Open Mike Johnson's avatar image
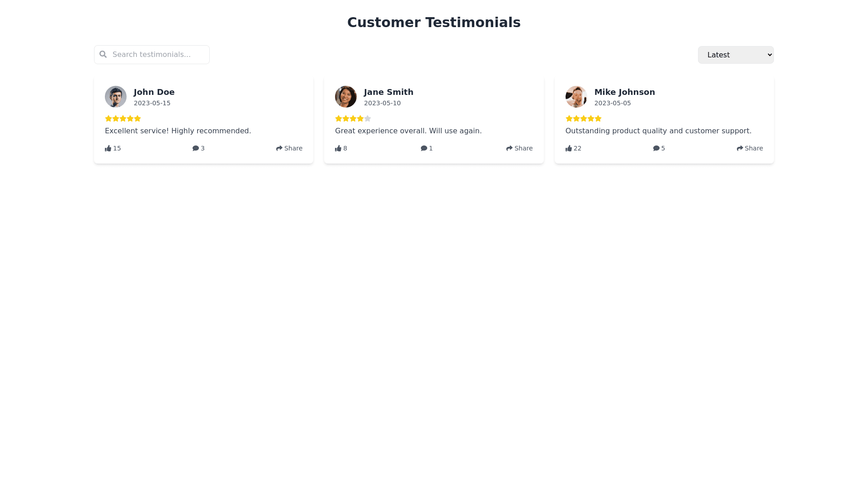Screen dimensions: 868x488 (x=576, y=97)
